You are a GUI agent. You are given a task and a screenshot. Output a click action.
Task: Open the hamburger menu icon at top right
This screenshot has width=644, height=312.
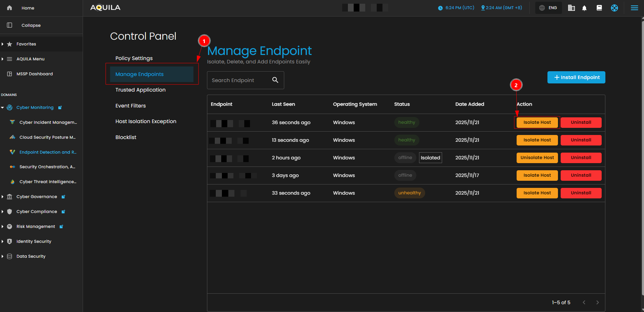(x=634, y=8)
